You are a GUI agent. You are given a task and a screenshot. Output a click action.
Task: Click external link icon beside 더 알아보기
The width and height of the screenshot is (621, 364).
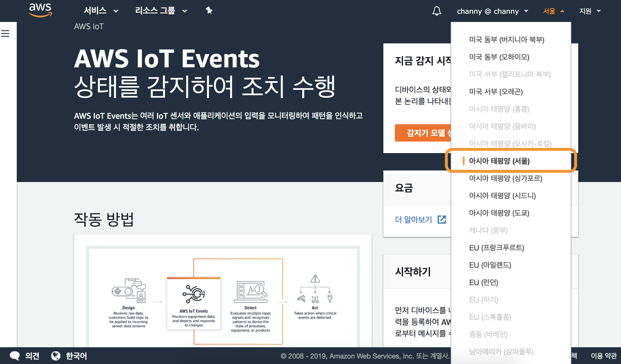click(442, 220)
